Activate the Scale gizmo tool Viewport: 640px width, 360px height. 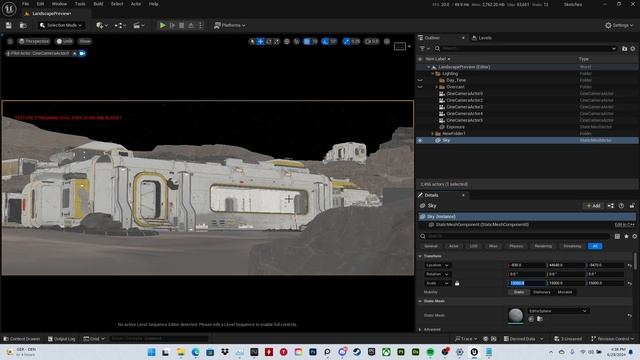(277, 41)
